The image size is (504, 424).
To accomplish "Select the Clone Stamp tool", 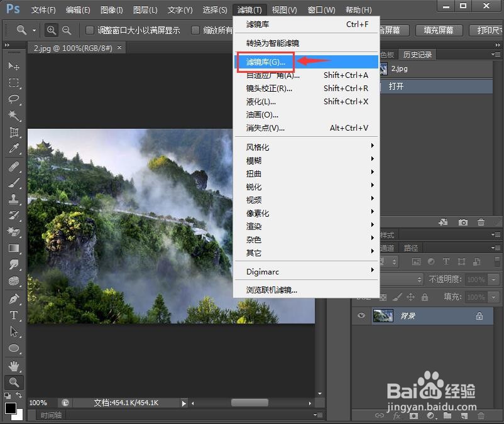I will click(x=13, y=199).
